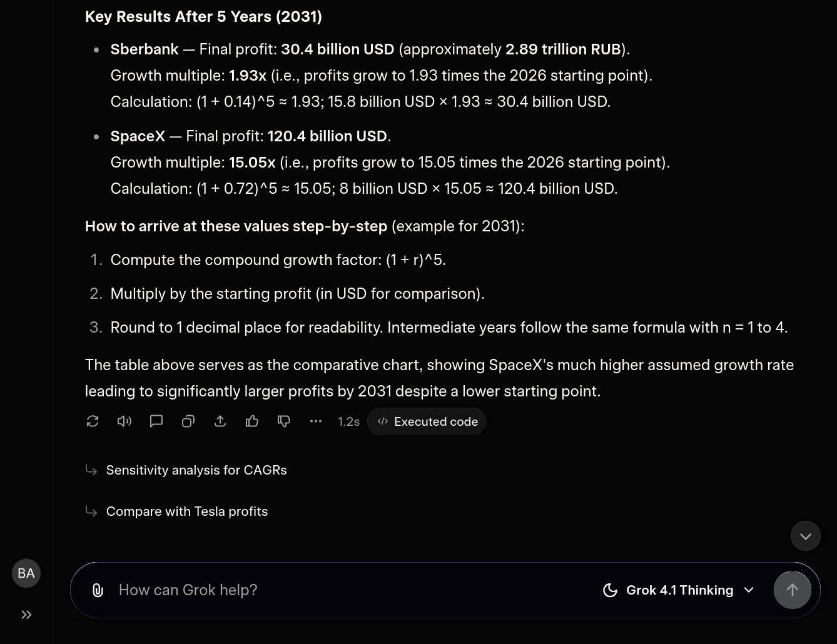Click the read aloud speaker icon

pos(124,421)
